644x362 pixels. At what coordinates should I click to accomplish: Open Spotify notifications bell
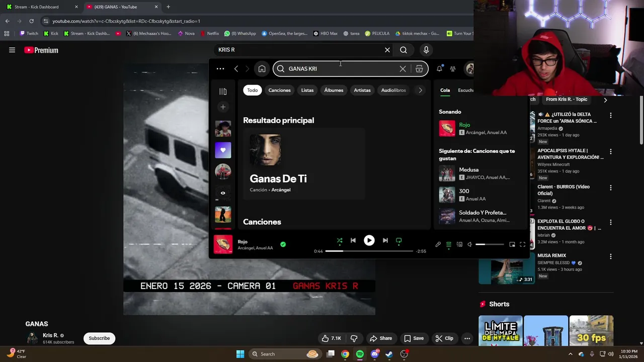(x=439, y=69)
